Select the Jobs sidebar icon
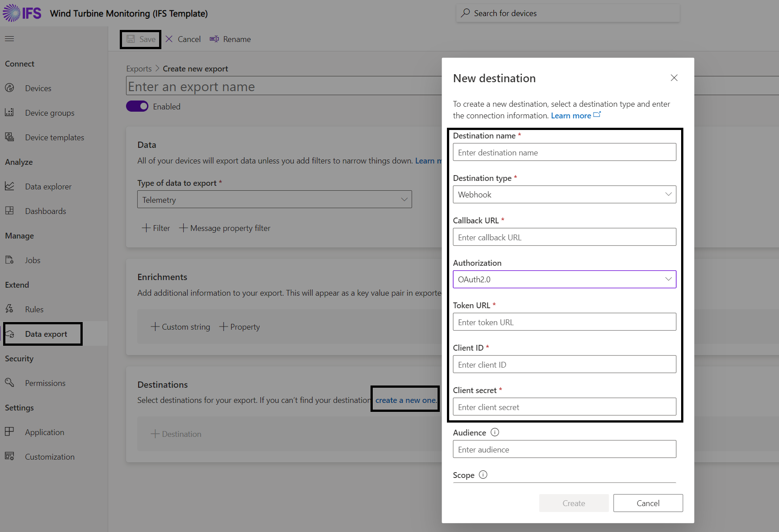The height and width of the screenshot is (532, 779). coord(9,260)
